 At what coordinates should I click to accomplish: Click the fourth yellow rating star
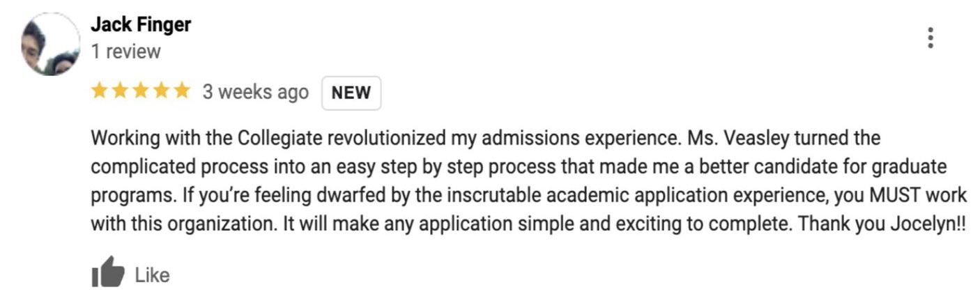tap(161, 91)
